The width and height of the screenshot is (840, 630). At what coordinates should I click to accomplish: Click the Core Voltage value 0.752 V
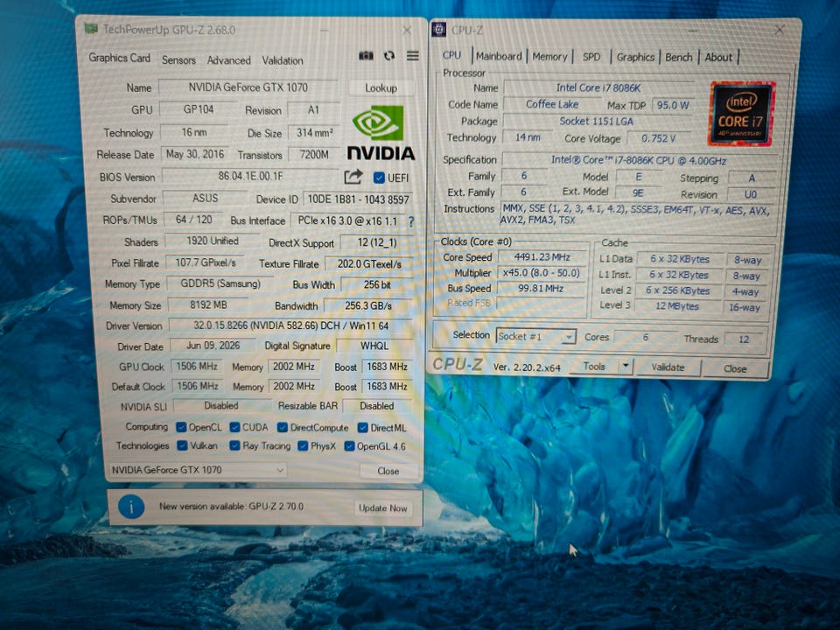tap(658, 139)
